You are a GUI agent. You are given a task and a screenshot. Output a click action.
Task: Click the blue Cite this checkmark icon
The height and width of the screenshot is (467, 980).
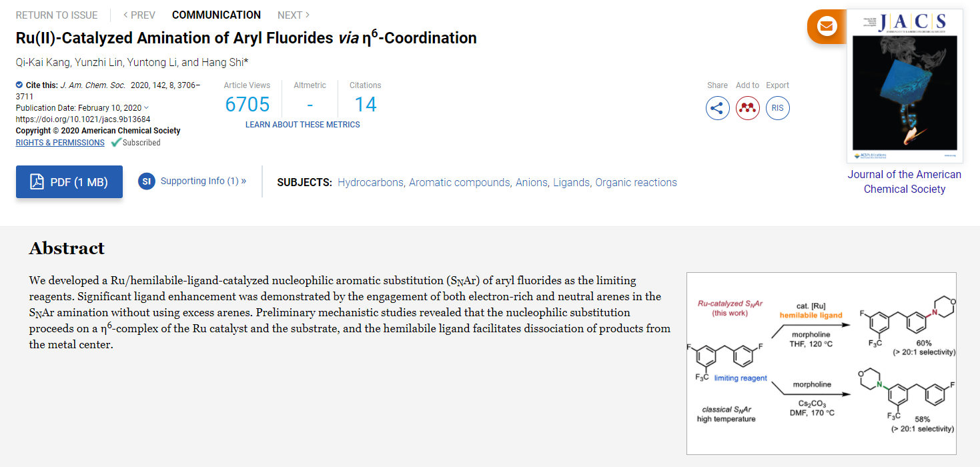pyautogui.click(x=19, y=85)
